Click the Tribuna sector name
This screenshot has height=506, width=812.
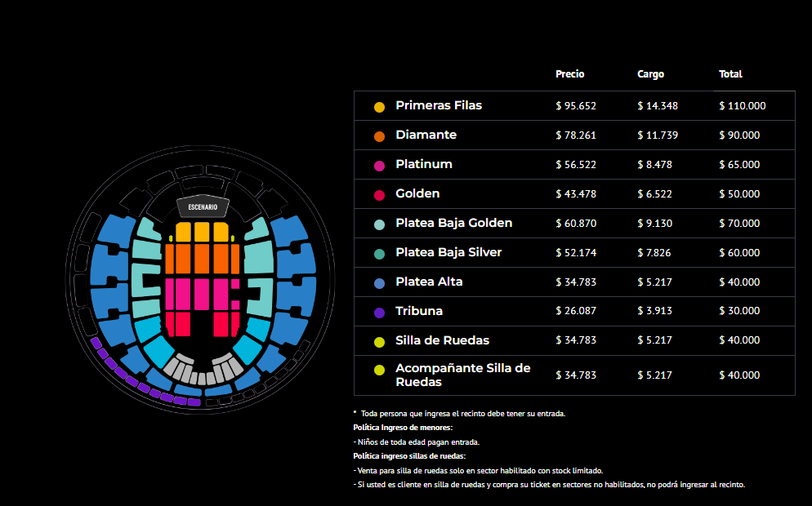click(422, 311)
